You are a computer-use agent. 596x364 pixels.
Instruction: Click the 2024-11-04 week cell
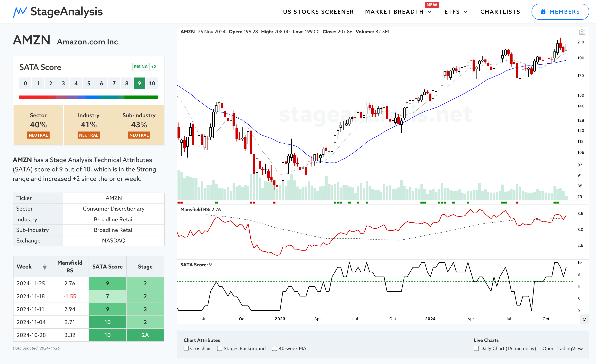pos(32,322)
